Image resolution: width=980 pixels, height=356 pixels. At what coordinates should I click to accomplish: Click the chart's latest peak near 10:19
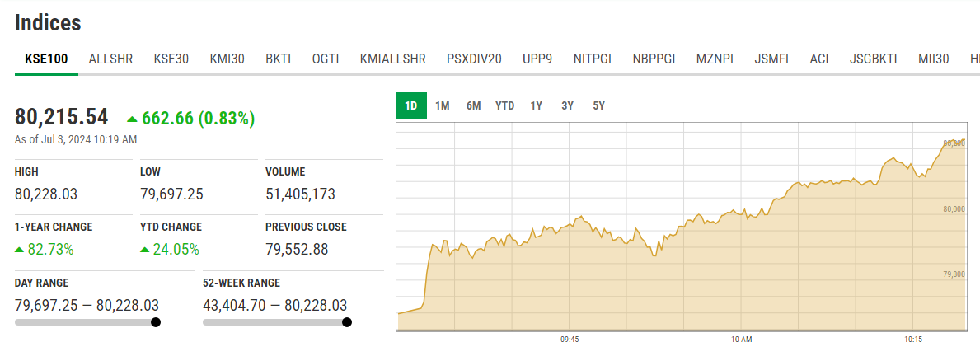(x=953, y=141)
